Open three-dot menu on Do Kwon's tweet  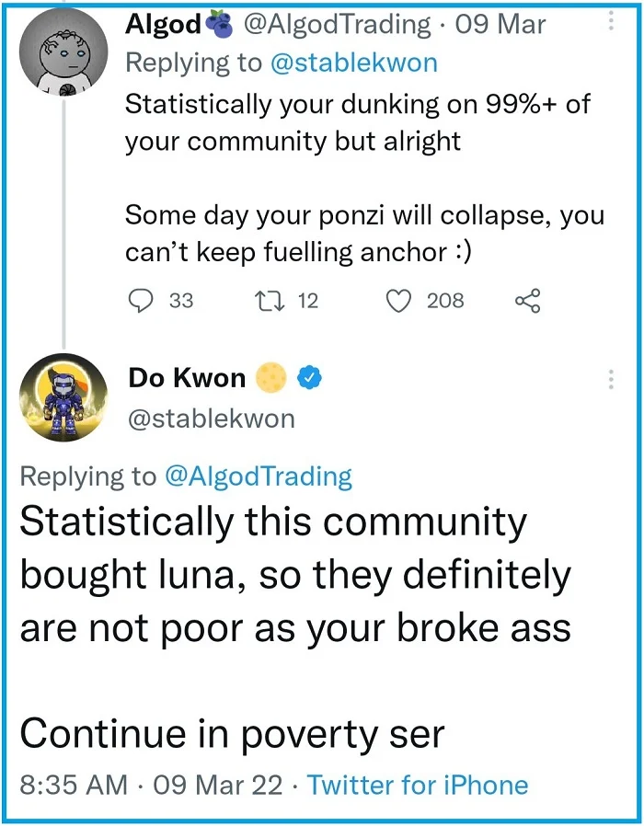(x=611, y=379)
